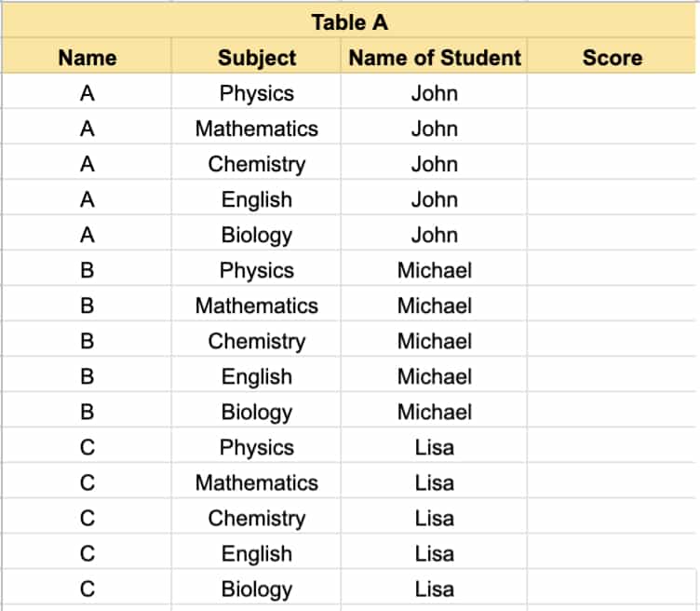Select the Subject column header
The height and width of the screenshot is (611, 700).
(x=256, y=56)
